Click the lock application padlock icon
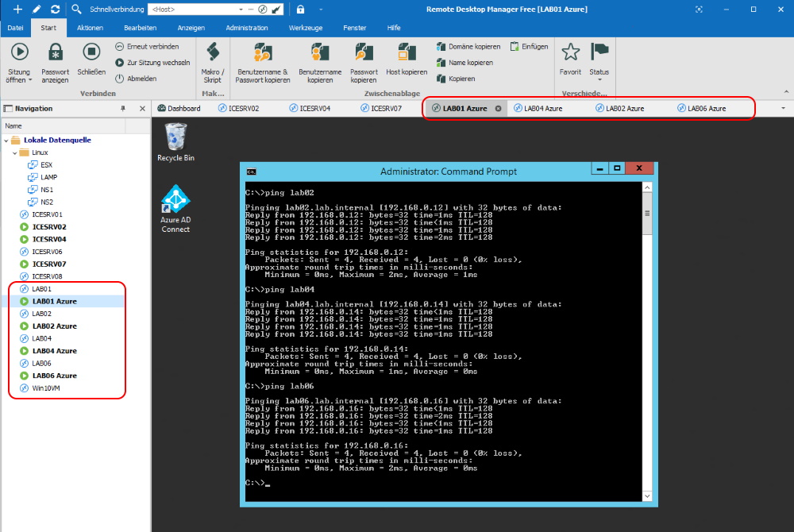794x532 pixels. click(x=300, y=9)
